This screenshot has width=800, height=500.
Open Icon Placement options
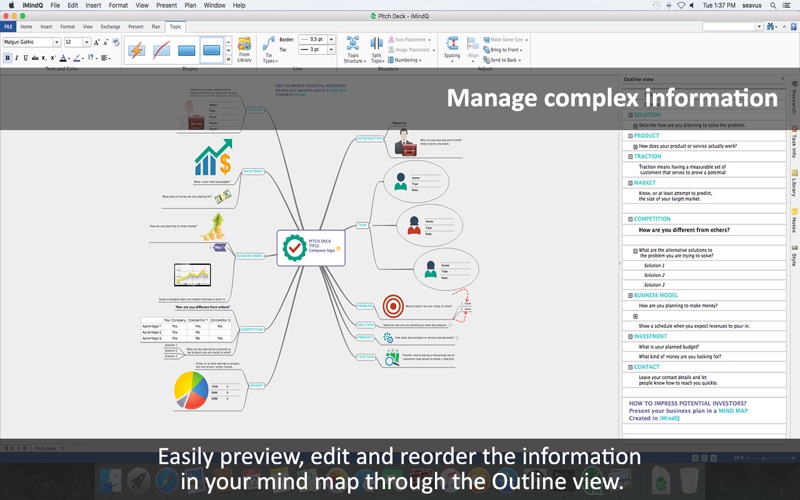click(409, 40)
